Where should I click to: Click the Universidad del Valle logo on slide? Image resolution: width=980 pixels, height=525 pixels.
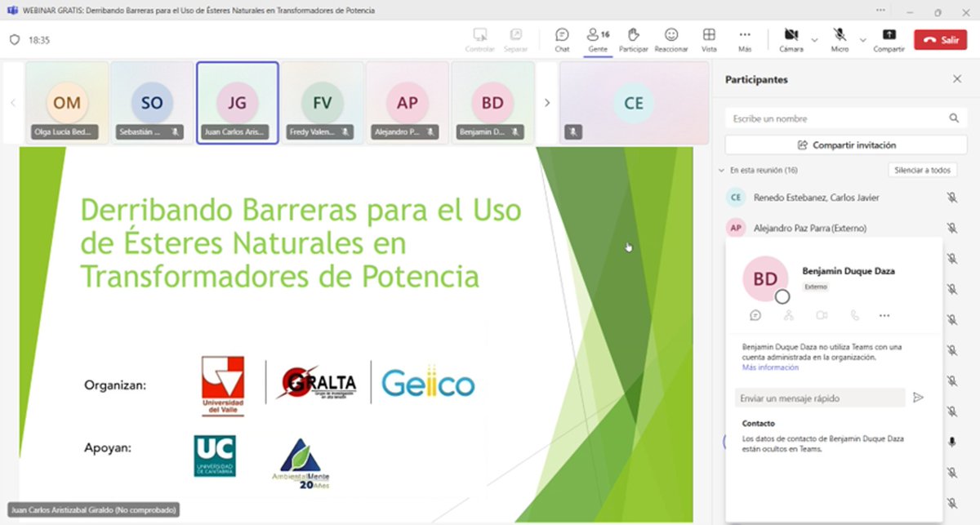tap(223, 385)
